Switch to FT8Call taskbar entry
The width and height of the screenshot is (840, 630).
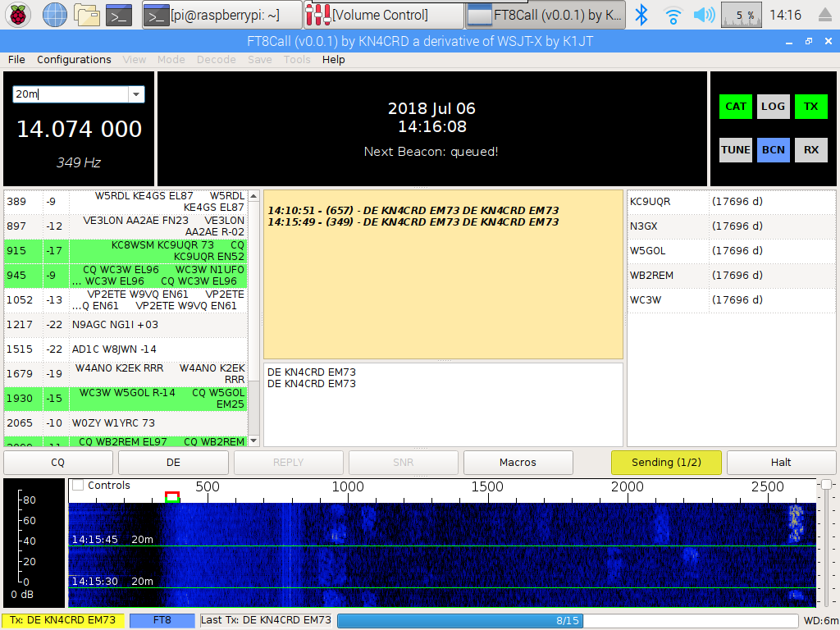click(546, 15)
